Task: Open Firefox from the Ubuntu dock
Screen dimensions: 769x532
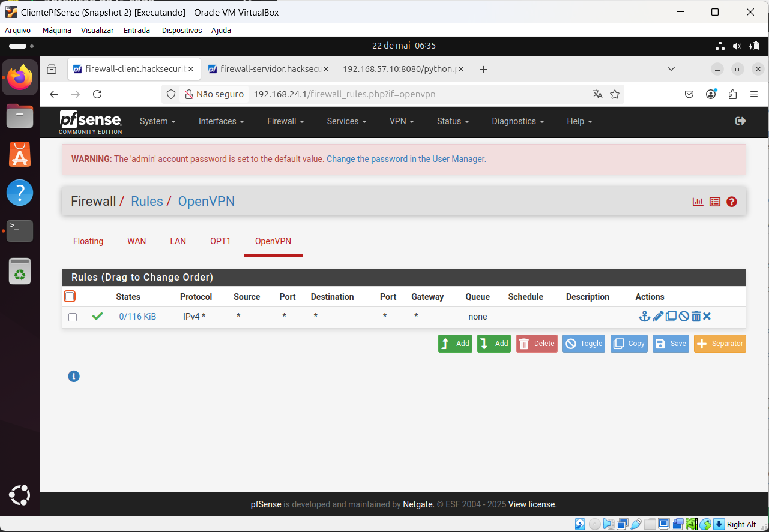Action: pyautogui.click(x=20, y=77)
